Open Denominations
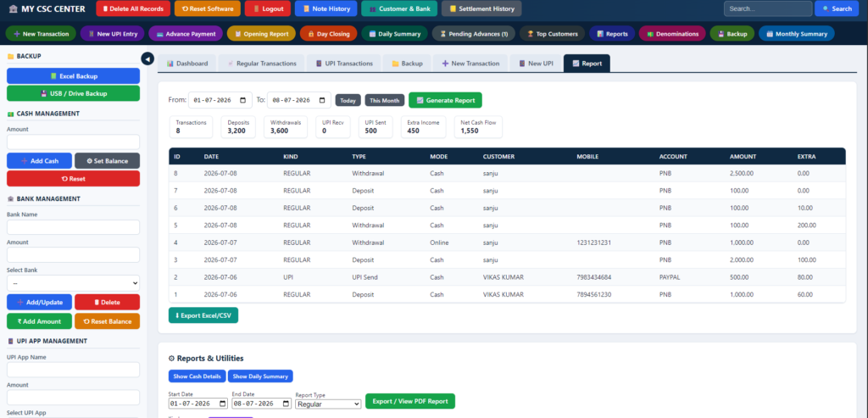This screenshot has width=868, height=418. pos(672,34)
